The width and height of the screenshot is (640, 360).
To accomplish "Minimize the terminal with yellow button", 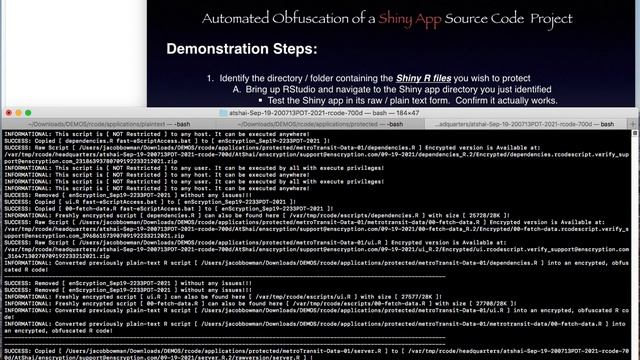I will point(18,113).
